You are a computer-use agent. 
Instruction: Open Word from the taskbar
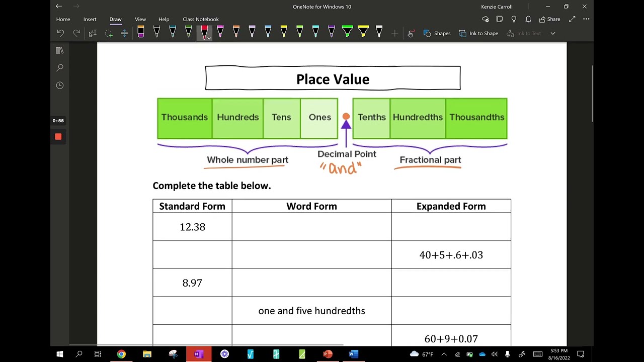(353, 354)
